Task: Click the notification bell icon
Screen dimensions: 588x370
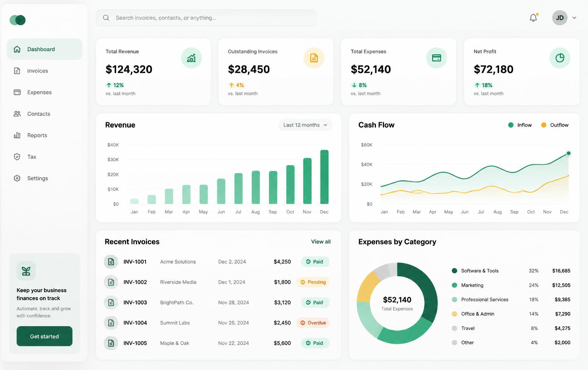Action: [533, 18]
